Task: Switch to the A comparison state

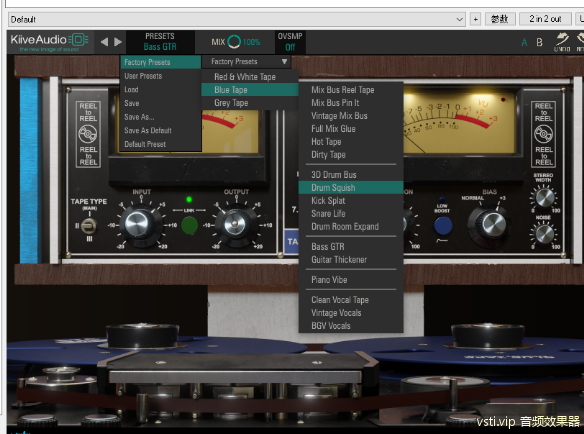Action: [x=524, y=42]
